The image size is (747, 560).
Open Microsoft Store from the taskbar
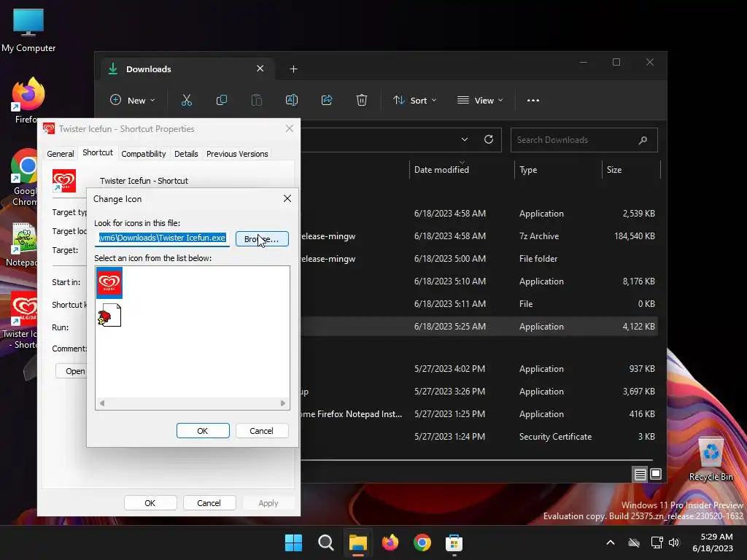tap(454, 542)
